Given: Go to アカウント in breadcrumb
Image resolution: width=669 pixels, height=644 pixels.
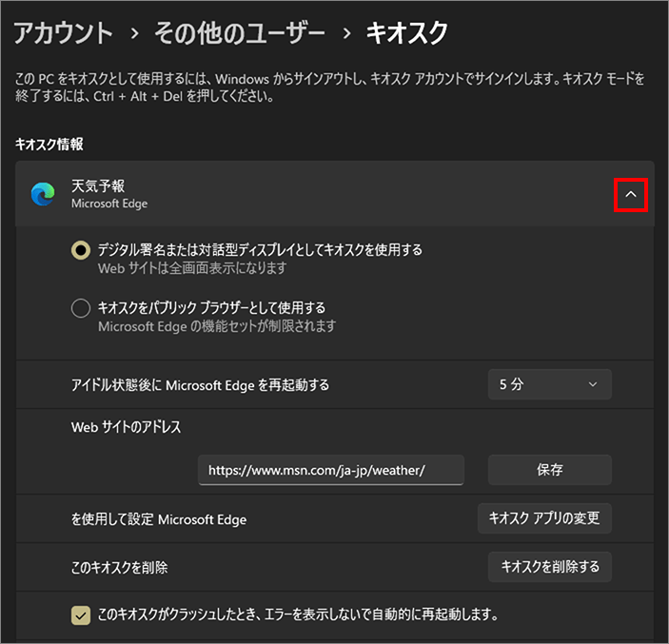Looking at the screenshot, I should click(x=63, y=33).
